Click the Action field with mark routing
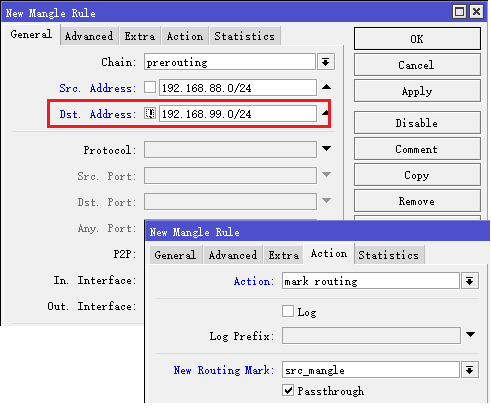The width and height of the screenshot is (491, 413). click(x=371, y=281)
